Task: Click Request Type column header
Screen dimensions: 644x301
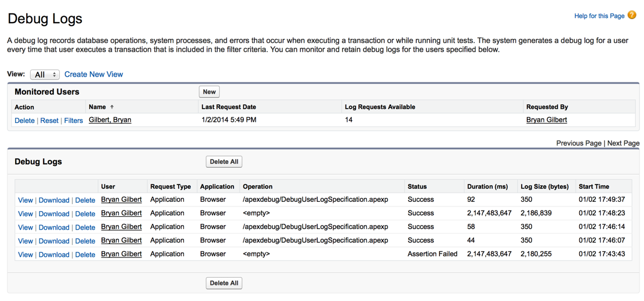Action: [x=170, y=186]
